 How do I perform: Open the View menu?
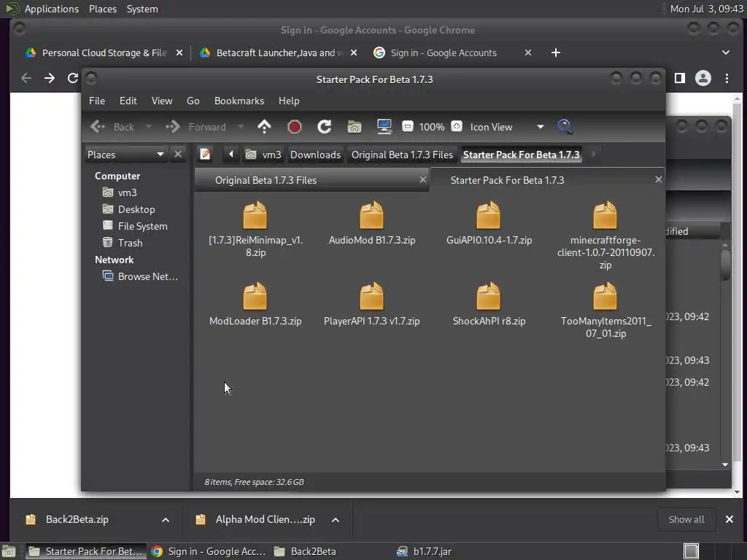(162, 101)
